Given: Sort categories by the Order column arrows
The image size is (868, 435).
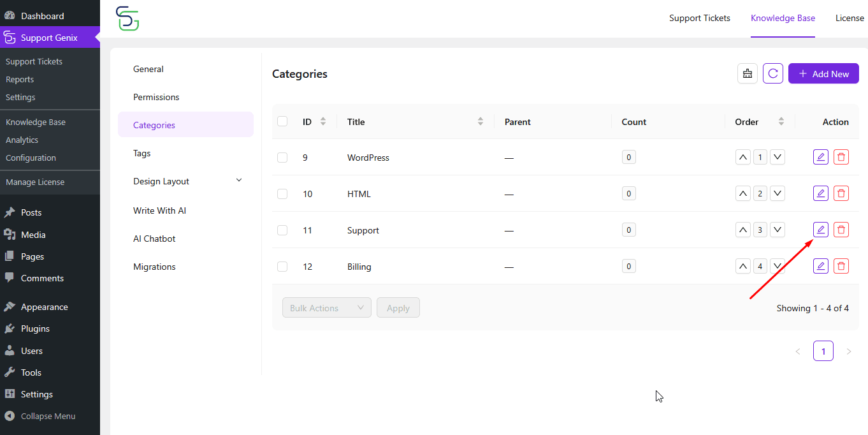Looking at the screenshot, I should tap(781, 122).
